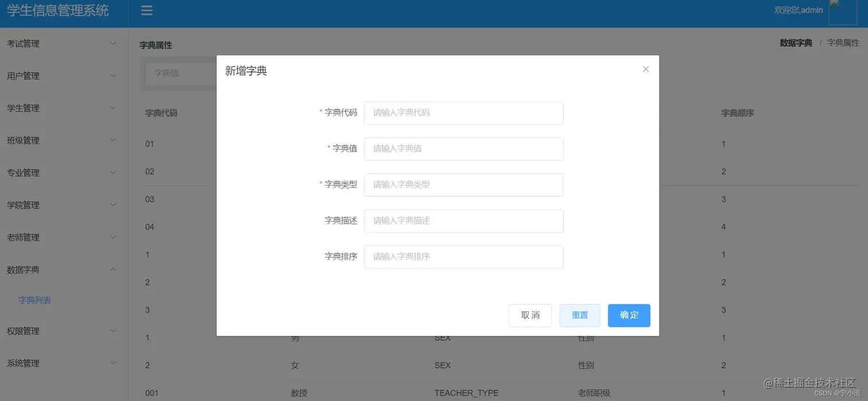Click the code cell 03
Screen dimensions: 868x401
(150, 199)
